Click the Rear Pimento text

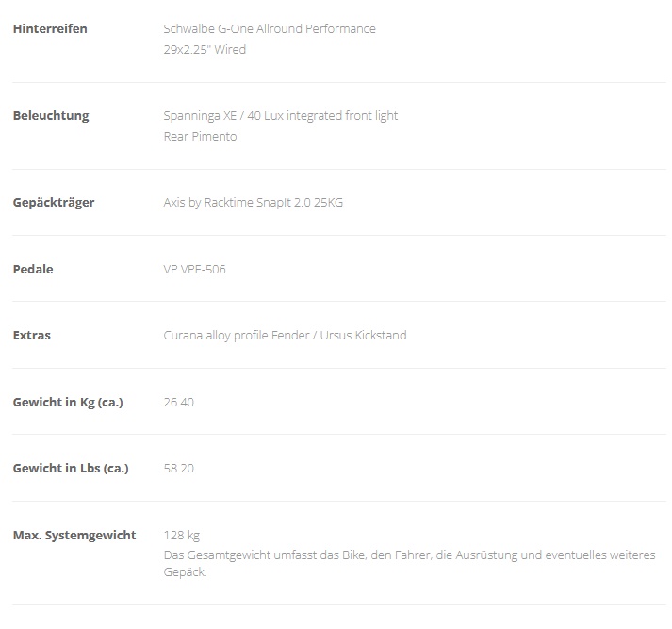point(200,137)
